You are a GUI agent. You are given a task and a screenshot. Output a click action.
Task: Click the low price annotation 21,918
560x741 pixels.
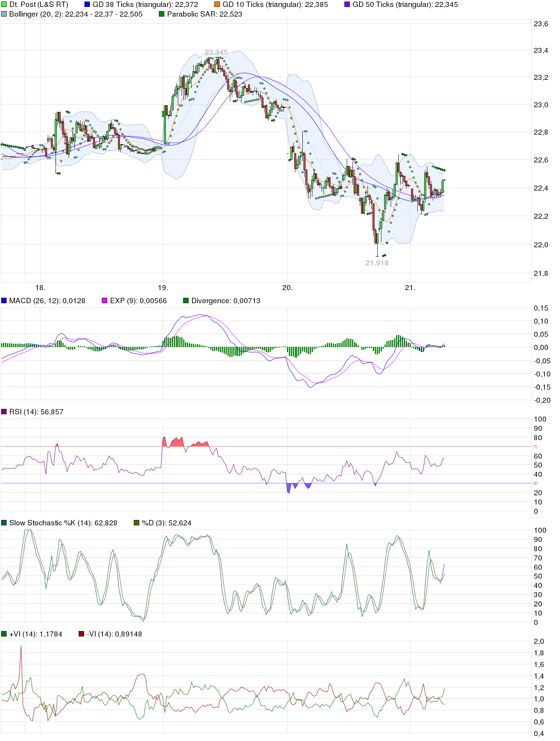(377, 263)
